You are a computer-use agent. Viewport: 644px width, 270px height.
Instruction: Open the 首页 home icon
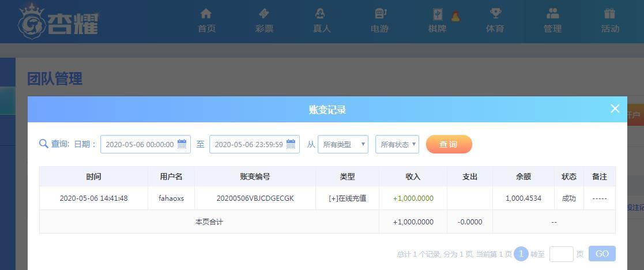(x=206, y=14)
